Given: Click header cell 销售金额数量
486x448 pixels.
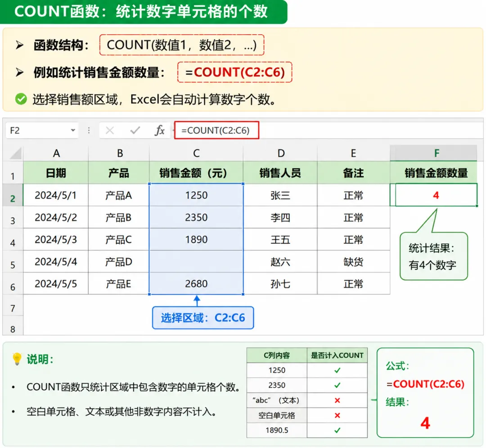Looking at the screenshot, I should point(433,173).
